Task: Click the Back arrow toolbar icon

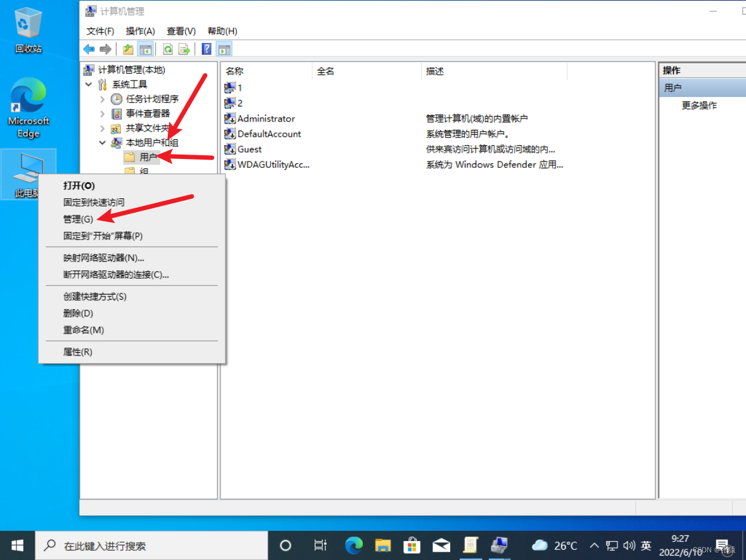Action: tap(89, 49)
